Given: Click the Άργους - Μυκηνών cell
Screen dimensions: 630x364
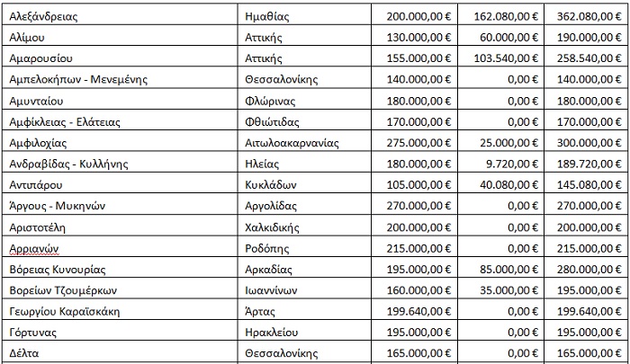Looking at the screenshot, I should pos(120,206).
